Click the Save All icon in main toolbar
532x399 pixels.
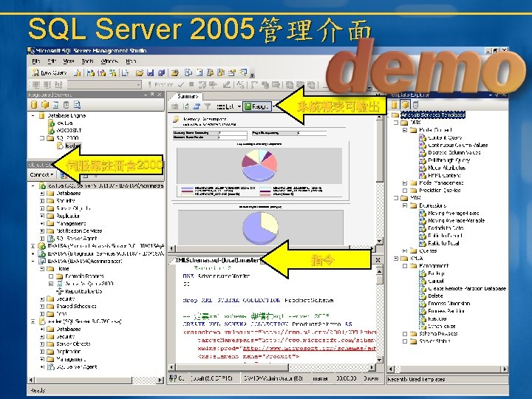162,72
